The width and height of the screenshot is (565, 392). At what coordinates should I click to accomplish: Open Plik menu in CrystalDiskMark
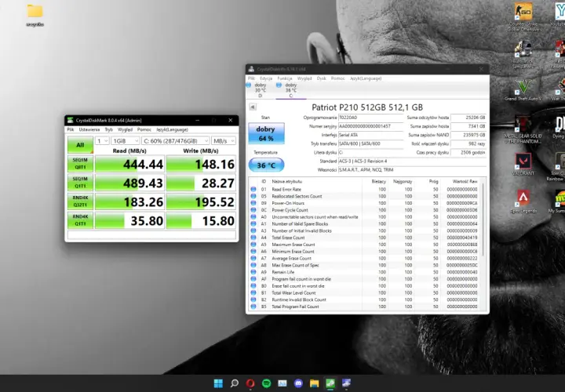point(71,129)
